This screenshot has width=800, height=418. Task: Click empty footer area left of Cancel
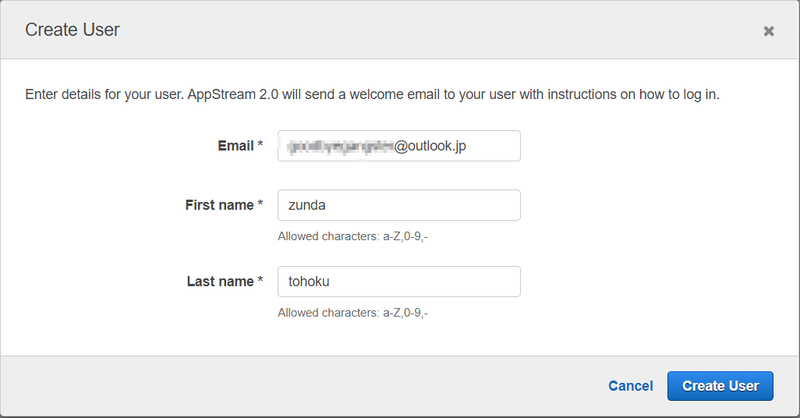click(x=300, y=386)
